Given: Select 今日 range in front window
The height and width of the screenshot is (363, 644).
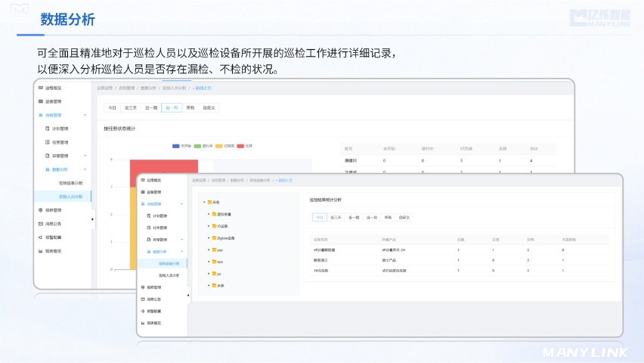Looking at the screenshot, I should (x=320, y=218).
